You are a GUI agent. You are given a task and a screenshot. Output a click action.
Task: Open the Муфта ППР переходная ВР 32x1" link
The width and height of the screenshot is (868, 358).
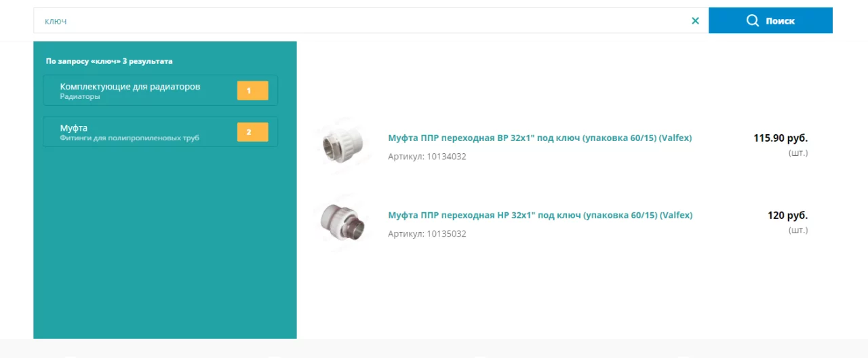[540, 138]
